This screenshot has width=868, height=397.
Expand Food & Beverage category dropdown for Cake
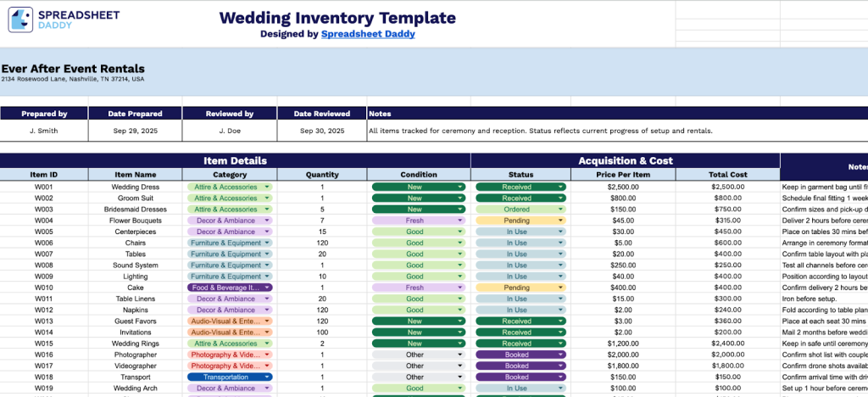268,288
